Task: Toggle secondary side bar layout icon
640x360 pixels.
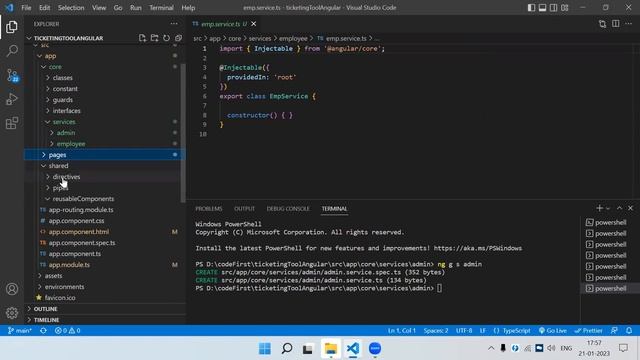Action: (x=553, y=8)
